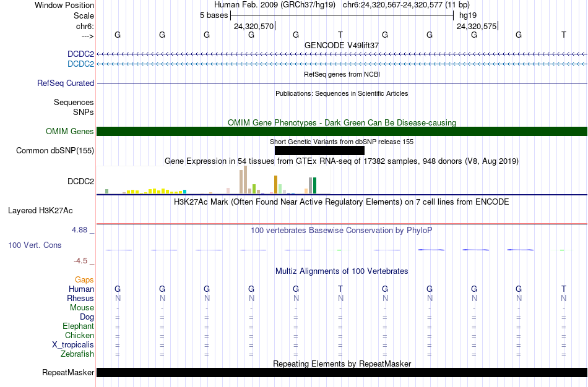
Task: Open RefSeq genes from NCBI title
Action: pyautogui.click(x=342, y=74)
